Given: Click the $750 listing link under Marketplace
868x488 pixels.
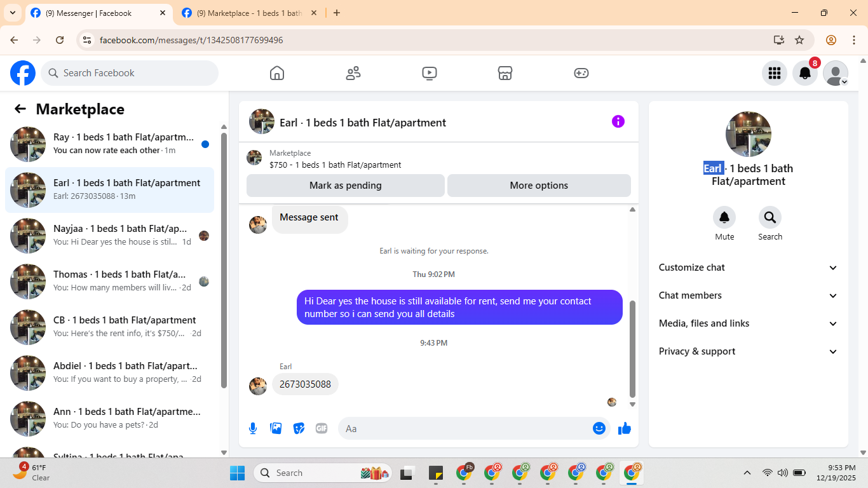Looking at the screenshot, I should (335, 165).
